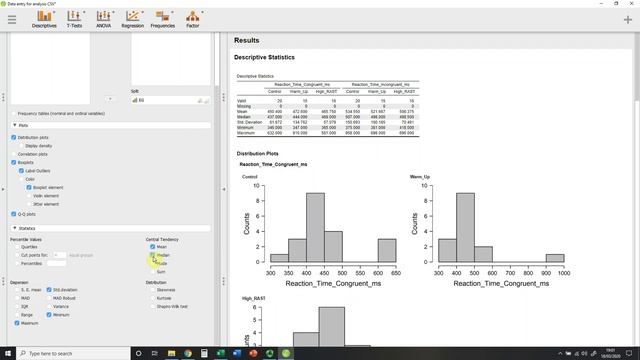Uncheck the Mean statistic
Viewport: 640px width, 360px height.
click(152, 247)
